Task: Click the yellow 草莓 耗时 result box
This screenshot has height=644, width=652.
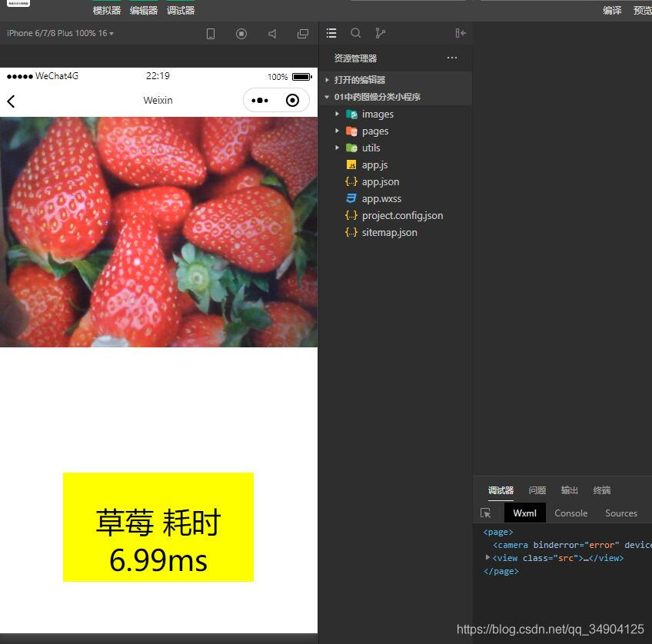Action: tap(158, 527)
